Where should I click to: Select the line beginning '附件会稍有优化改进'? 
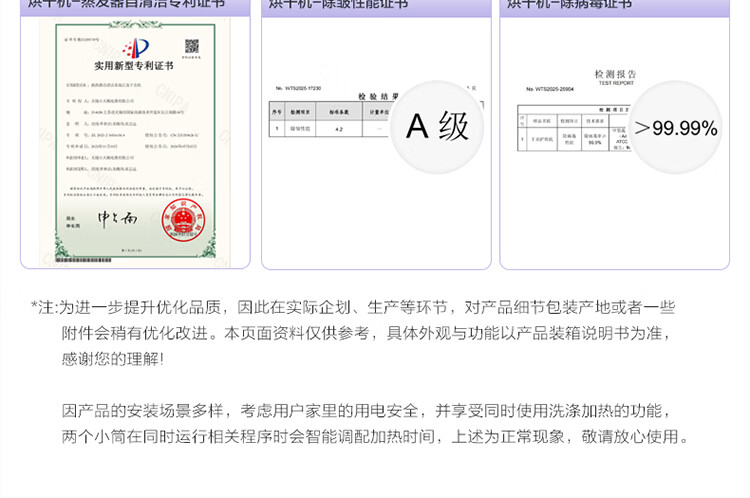[x=365, y=333]
